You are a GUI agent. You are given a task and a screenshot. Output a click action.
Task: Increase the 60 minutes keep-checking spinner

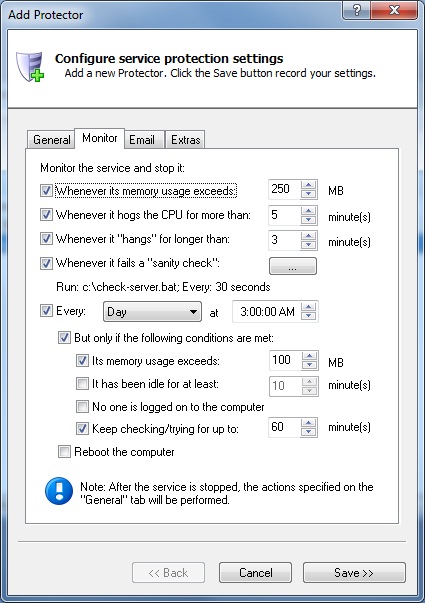tap(309, 423)
